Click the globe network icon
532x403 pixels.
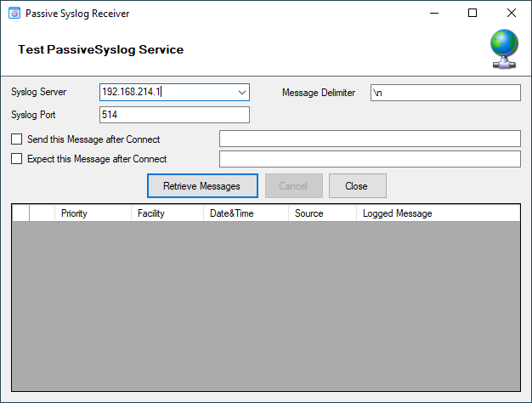coord(504,49)
